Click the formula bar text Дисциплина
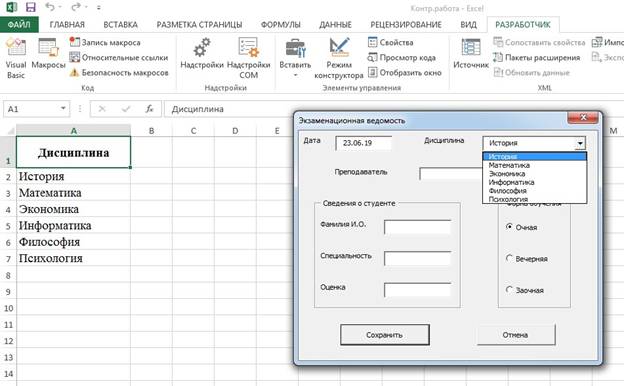Screen dimensions: 624x386 point(197,109)
